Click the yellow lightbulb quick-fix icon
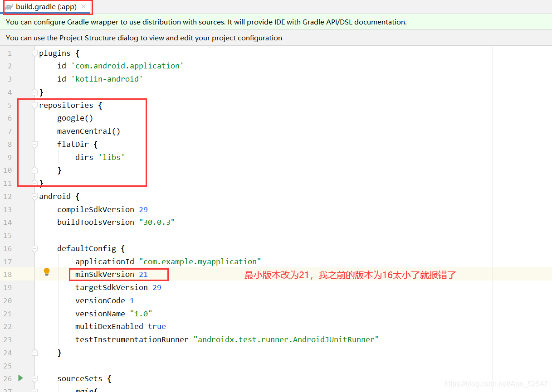The image size is (552, 392). 47,272
